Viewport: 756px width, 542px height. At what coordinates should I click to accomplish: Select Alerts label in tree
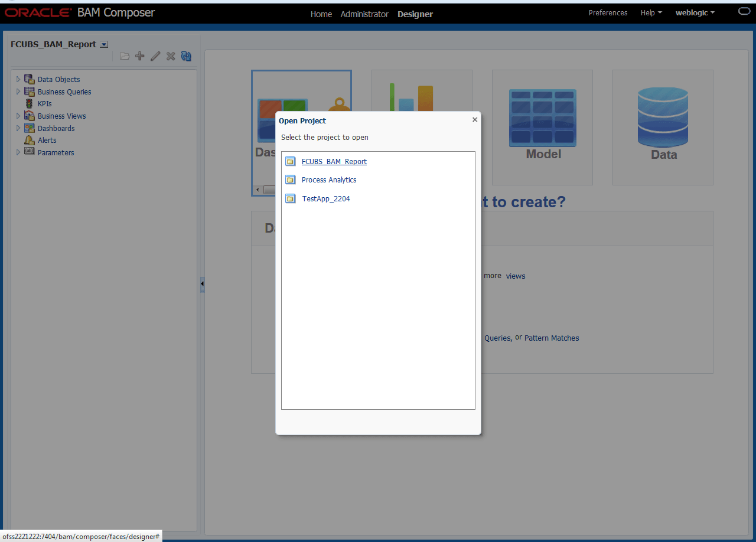pos(47,141)
